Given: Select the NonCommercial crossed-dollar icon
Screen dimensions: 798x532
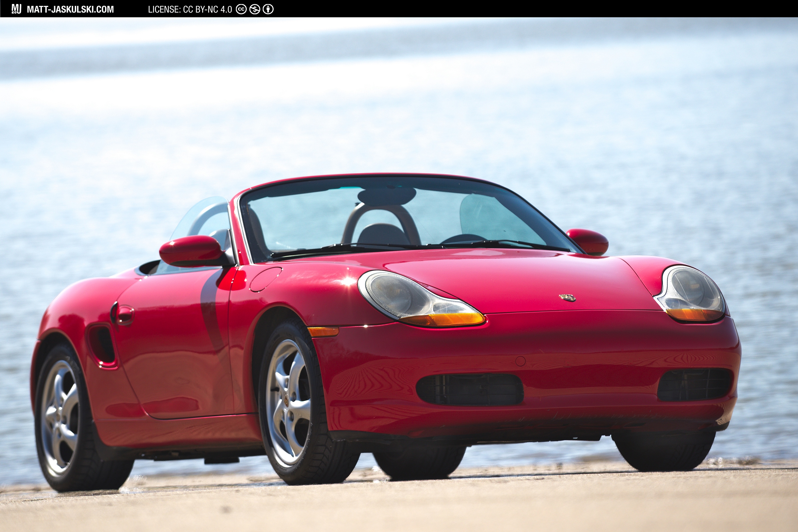Looking at the screenshot, I should pyautogui.click(x=255, y=10).
